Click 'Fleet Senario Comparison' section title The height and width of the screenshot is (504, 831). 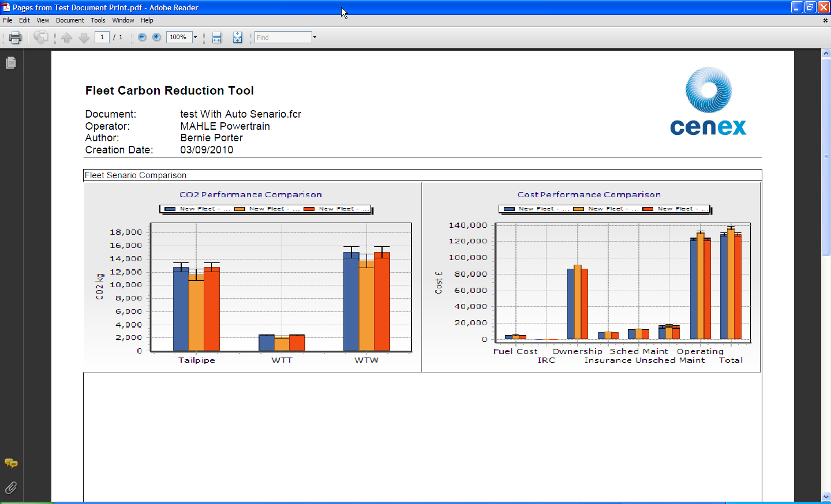(x=136, y=175)
